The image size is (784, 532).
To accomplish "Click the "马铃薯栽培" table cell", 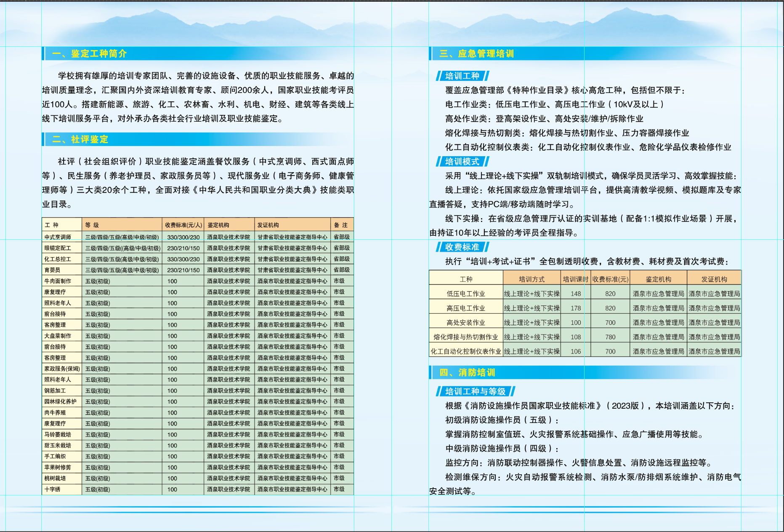I will coord(58,435).
